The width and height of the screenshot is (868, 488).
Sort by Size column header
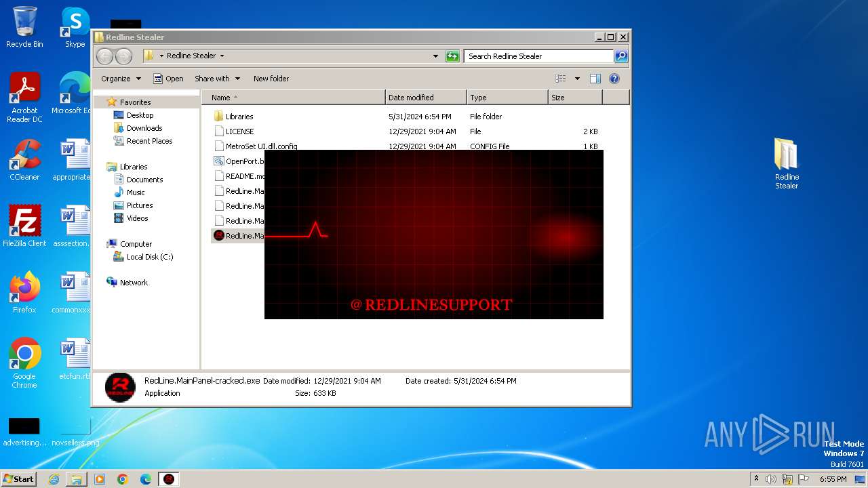[x=575, y=98]
